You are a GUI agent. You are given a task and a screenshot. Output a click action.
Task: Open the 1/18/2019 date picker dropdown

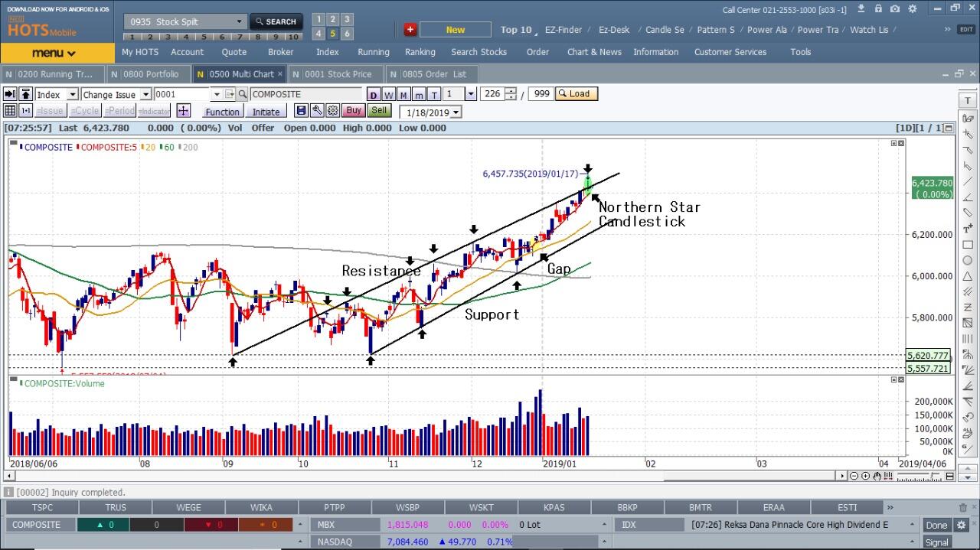tap(456, 112)
